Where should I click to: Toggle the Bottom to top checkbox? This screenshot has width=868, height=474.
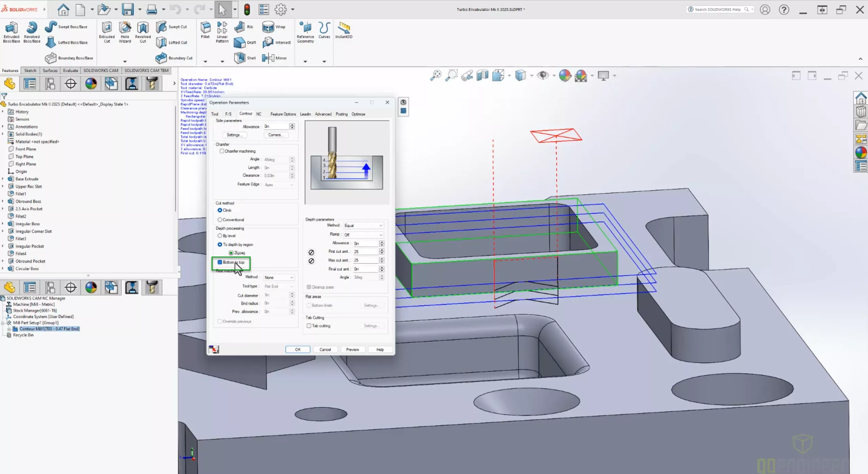220,262
